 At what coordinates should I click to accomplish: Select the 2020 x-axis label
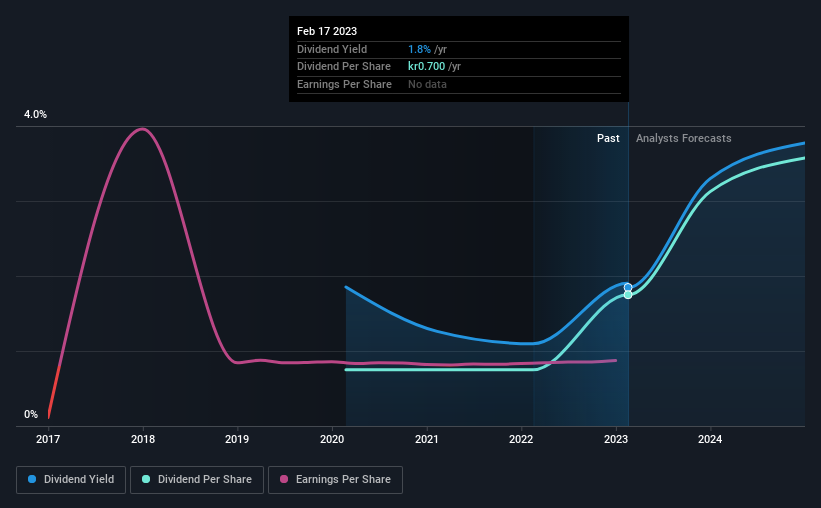(332, 439)
